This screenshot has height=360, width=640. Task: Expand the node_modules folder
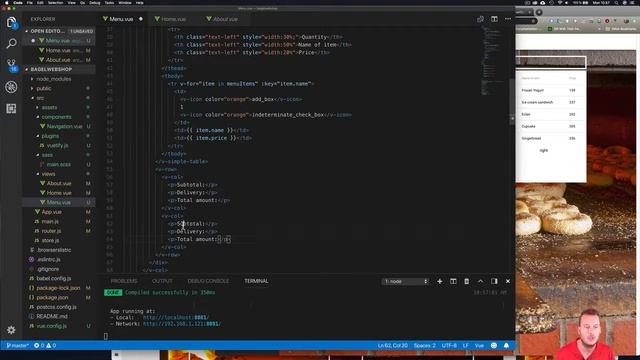53,79
